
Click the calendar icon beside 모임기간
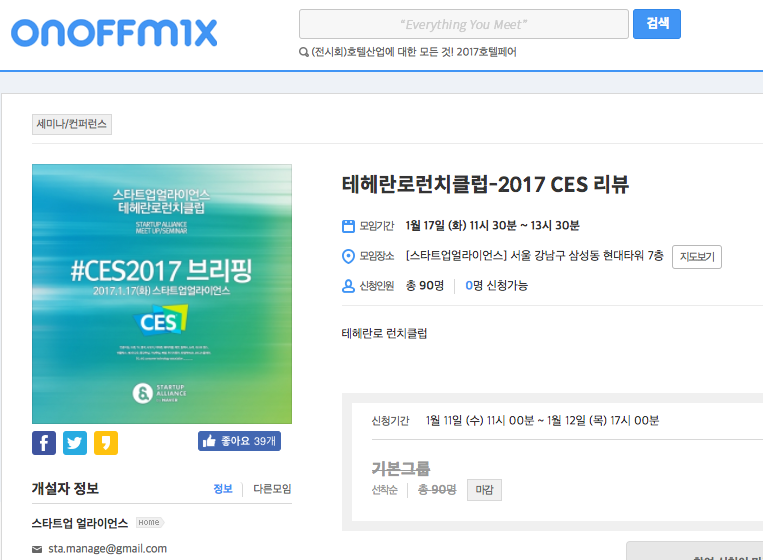[x=348, y=226]
